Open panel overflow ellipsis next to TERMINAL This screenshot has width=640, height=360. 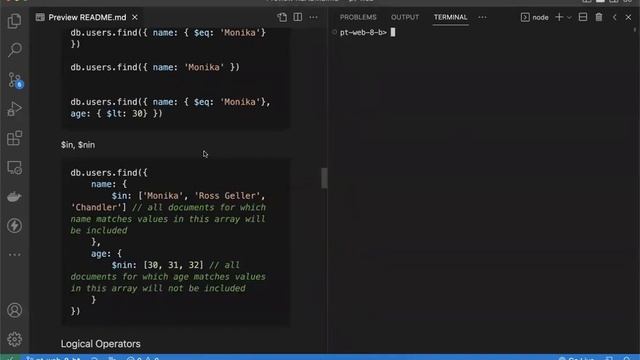[x=482, y=17]
